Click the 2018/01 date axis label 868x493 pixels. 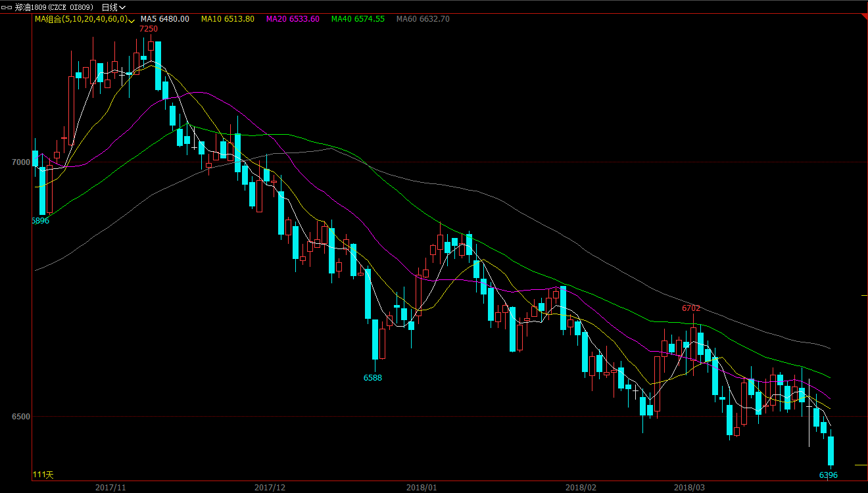click(422, 487)
